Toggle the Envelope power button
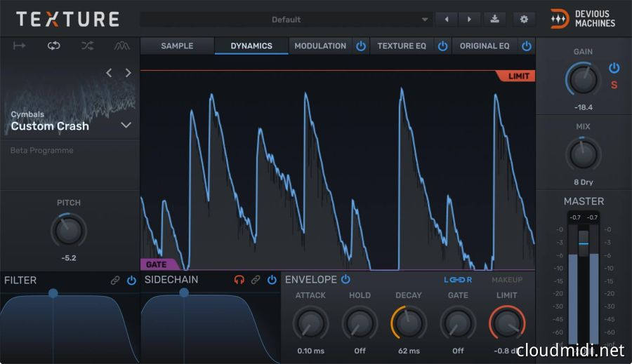 click(345, 279)
